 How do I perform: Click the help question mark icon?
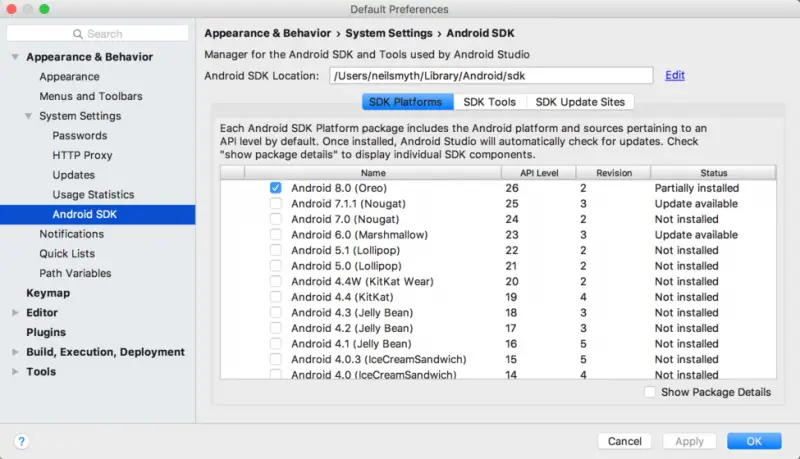point(21,441)
